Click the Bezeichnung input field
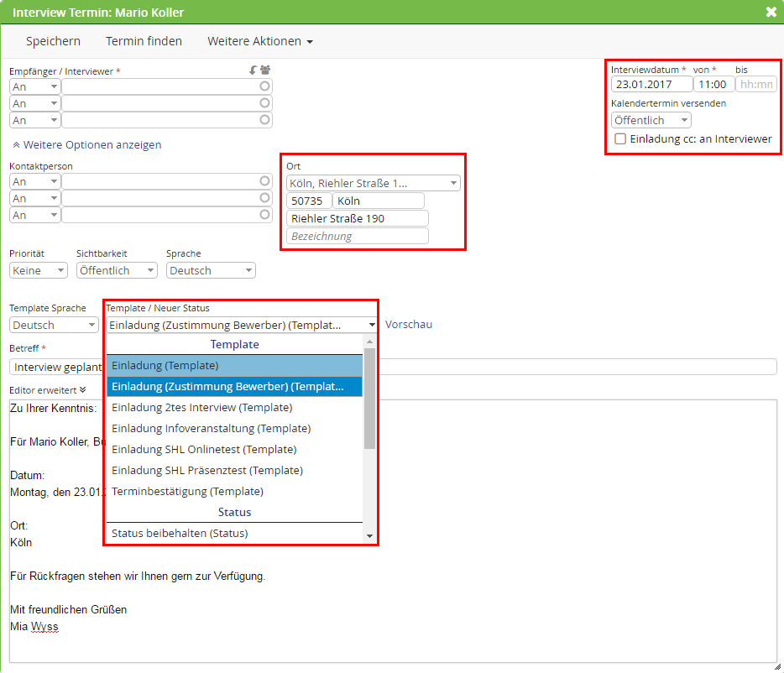The image size is (784, 673). point(357,236)
